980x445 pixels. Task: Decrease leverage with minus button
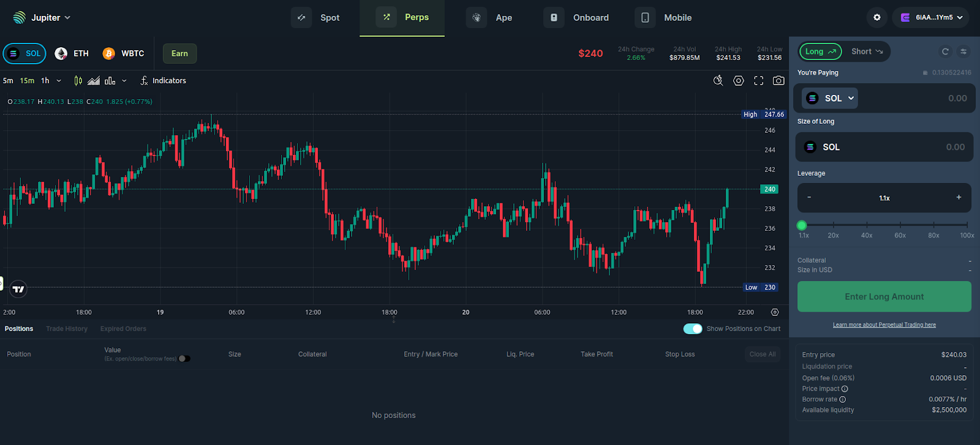[809, 198]
